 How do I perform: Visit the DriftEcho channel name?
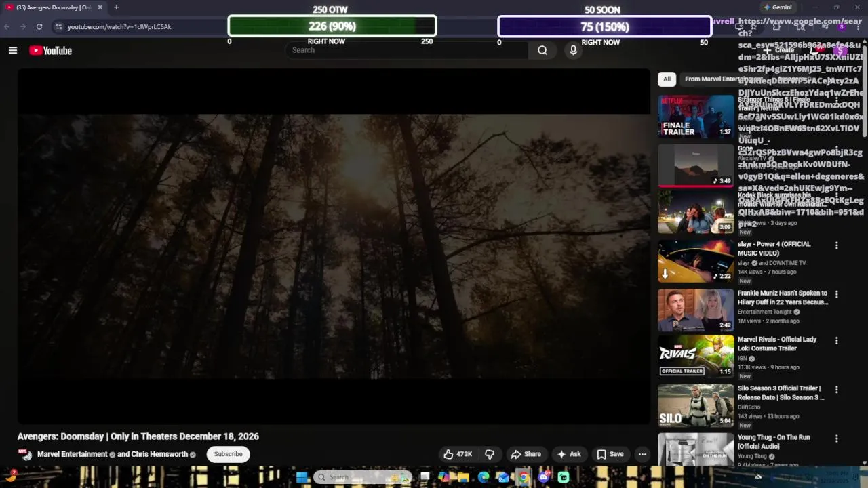(x=749, y=407)
